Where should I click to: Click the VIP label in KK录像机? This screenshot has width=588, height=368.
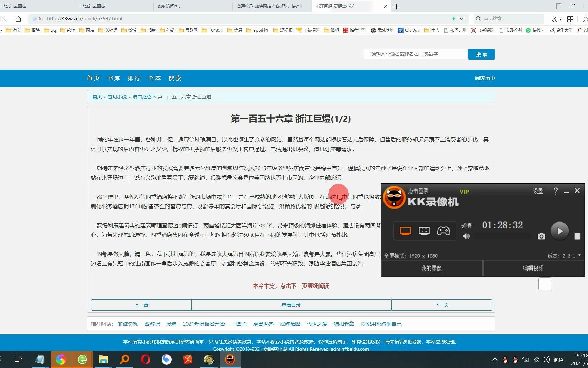pyautogui.click(x=464, y=192)
